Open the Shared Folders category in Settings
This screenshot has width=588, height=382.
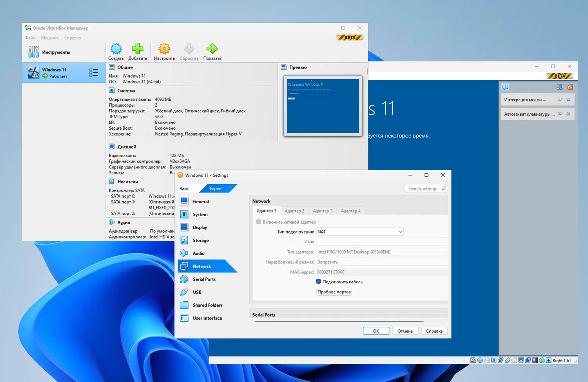click(x=207, y=305)
